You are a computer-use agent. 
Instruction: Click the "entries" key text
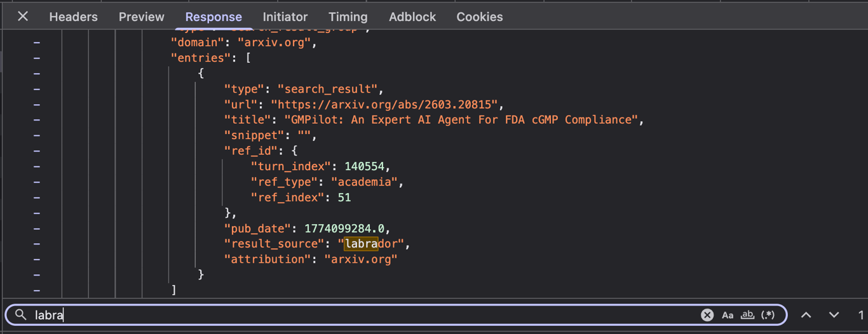click(201, 58)
